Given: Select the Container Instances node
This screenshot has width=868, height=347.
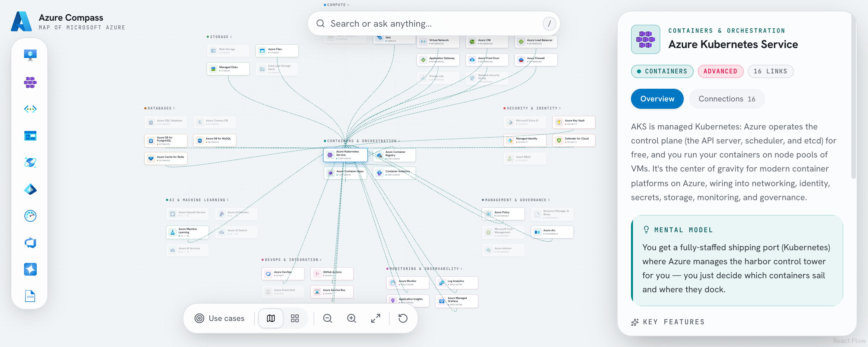Looking at the screenshot, I should click(394, 173).
